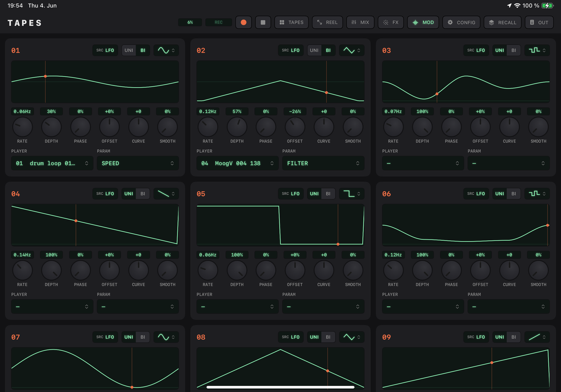Click the -26% offset value on modulator 02
The height and width of the screenshot is (392, 561).
click(x=295, y=111)
